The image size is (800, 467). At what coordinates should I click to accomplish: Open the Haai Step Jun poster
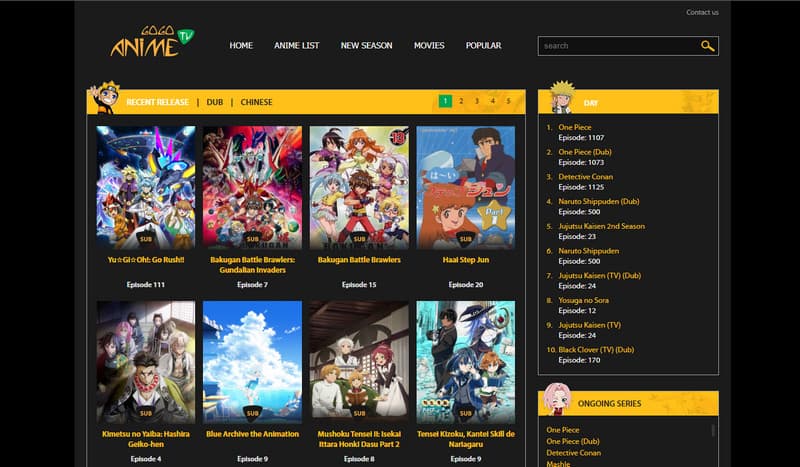click(x=465, y=188)
